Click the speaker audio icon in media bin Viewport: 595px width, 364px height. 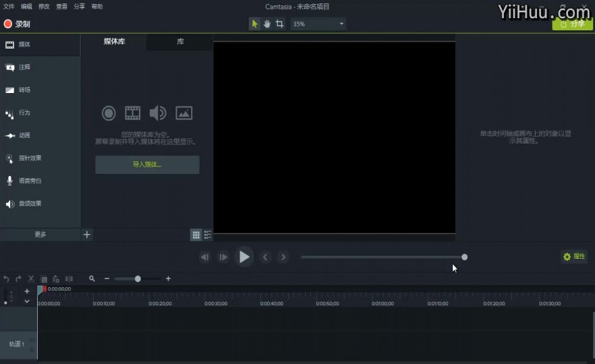(157, 113)
